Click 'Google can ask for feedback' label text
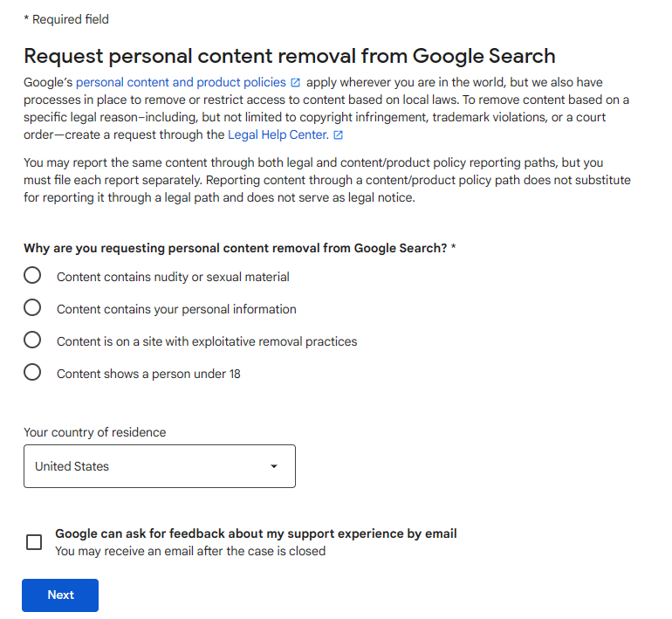Image resolution: width=672 pixels, height=619 pixels. coord(256,533)
